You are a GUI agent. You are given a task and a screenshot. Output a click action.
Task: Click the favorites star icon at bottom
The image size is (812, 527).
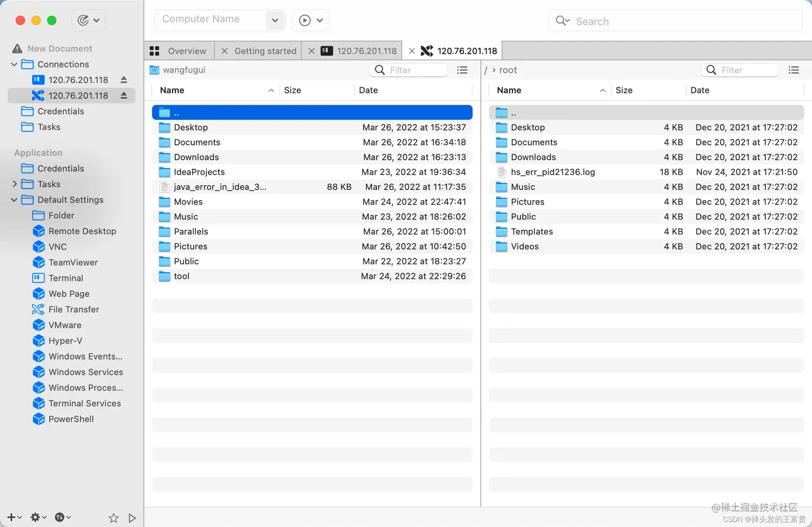[x=113, y=518]
